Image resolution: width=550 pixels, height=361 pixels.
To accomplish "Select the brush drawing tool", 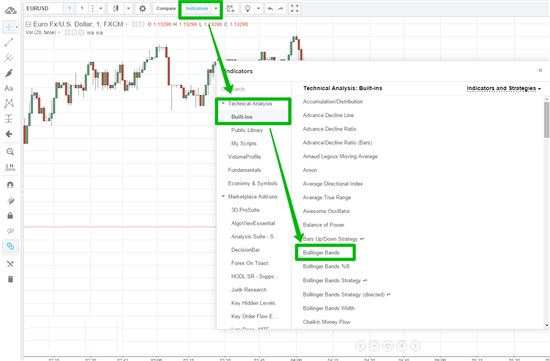I will pyautogui.click(x=9, y=73).
